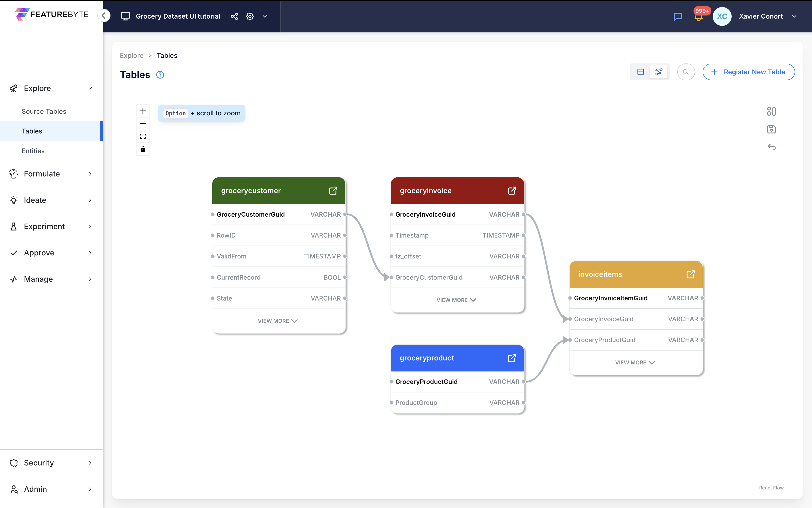Viewport: 812px width, 508px height.
Task: Toggle canvas interactivity lock
Action: [143, 149]
